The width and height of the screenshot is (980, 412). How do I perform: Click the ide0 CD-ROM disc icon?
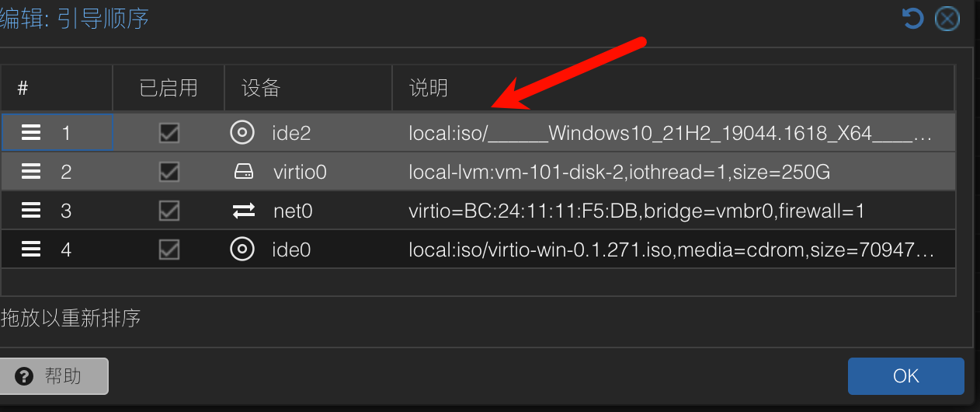[x=242, y=250]
